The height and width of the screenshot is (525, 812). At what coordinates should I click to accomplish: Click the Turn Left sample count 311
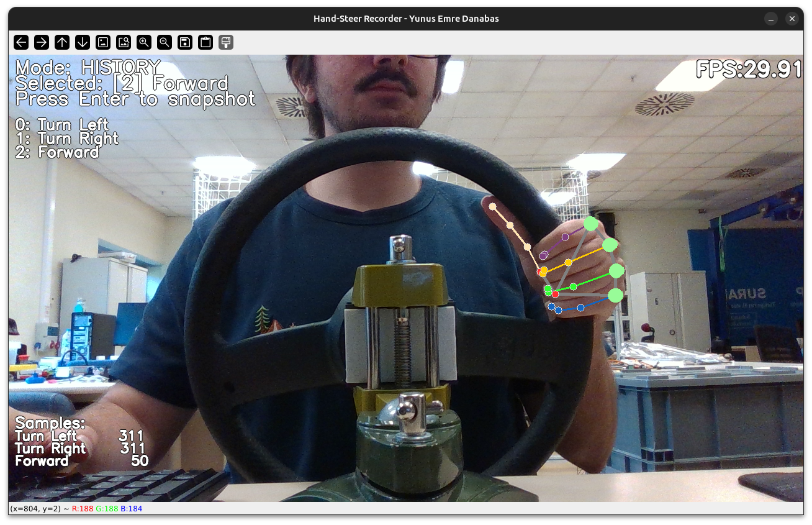point(132,436)
